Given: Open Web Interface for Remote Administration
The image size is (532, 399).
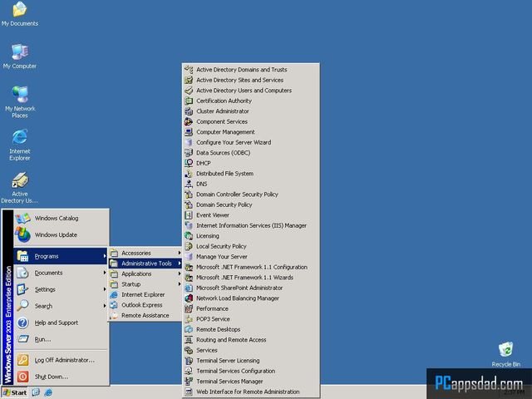Looking at the screenshot, I should click(x=251, y=392).
